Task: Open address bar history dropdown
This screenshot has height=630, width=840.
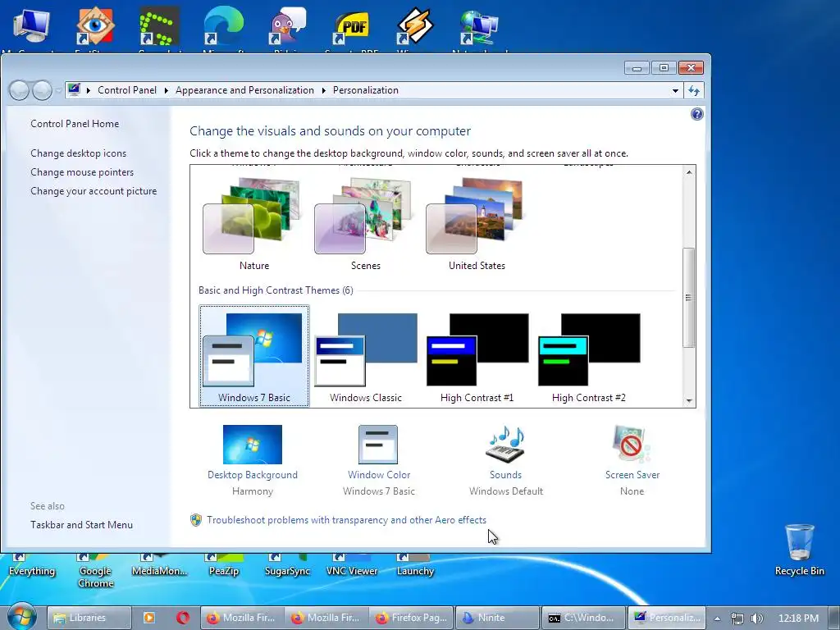Action: [675, 90]
